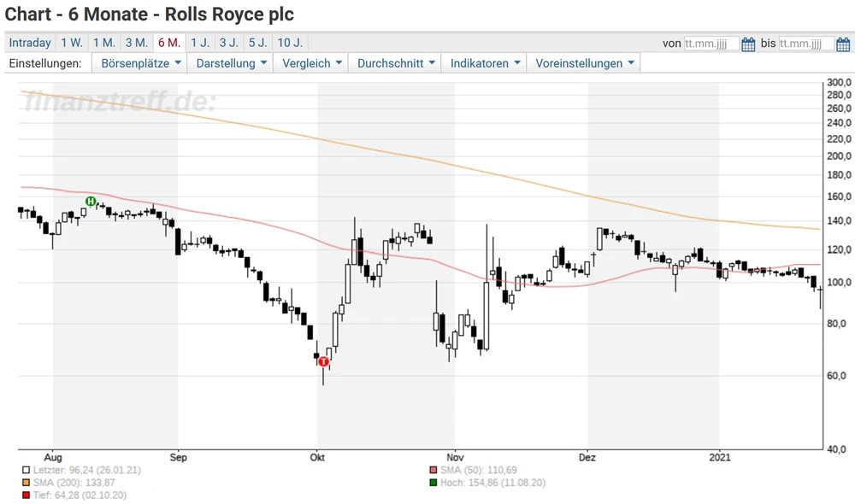Select the 3 M. time range

click(x=136, y=43)
